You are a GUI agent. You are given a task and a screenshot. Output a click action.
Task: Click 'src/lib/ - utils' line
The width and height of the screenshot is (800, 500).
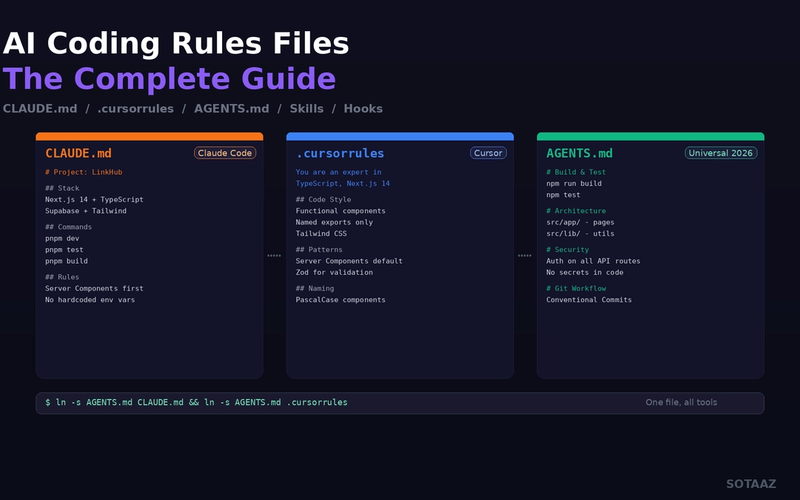tap(580, 233)
